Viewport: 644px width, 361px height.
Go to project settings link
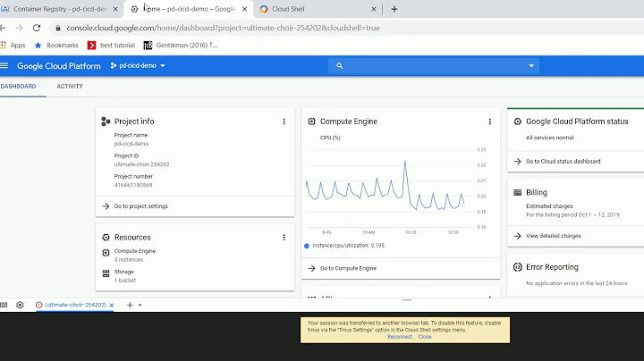coord(141,206)
